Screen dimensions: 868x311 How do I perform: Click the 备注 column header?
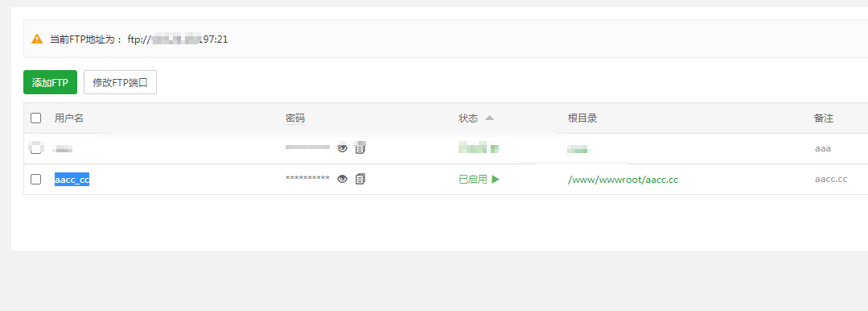pos(824,118)
